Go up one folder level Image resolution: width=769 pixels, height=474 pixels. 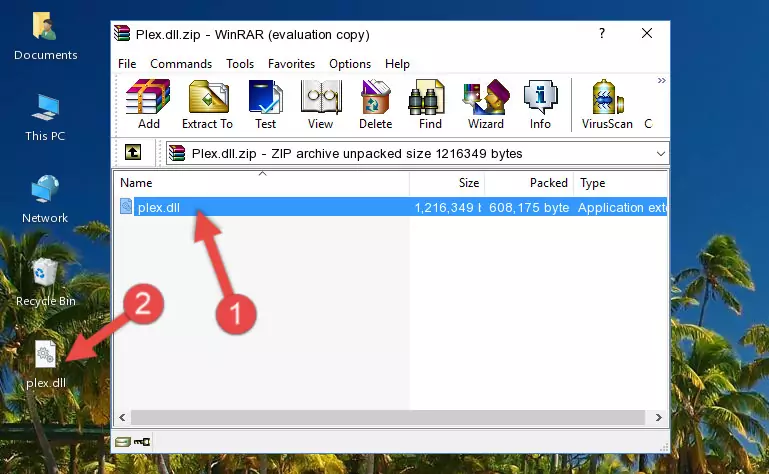[133, 152]
